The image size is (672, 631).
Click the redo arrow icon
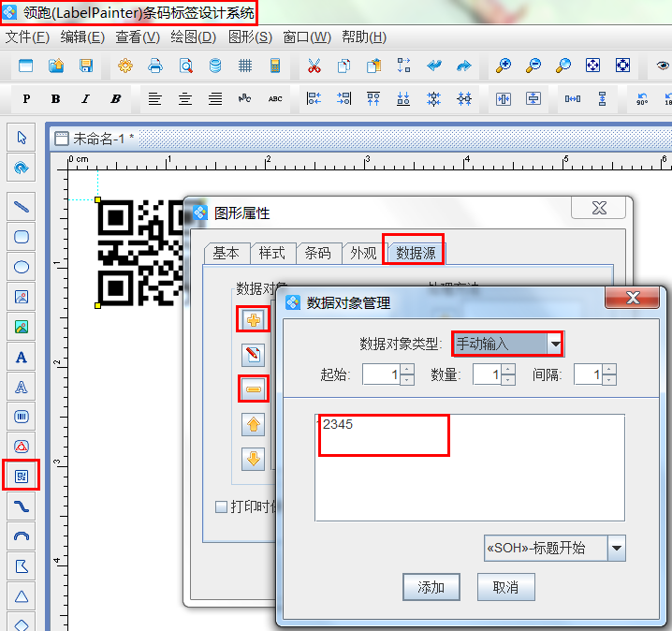[463, 66]
